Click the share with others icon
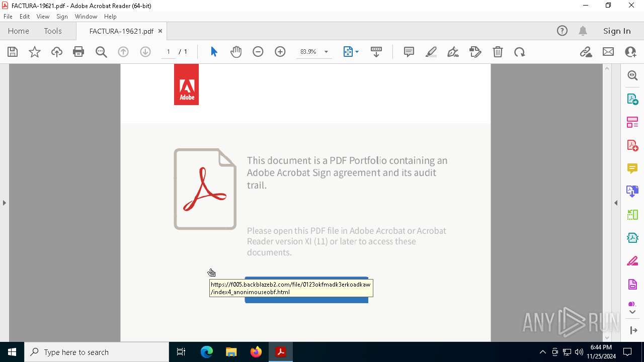This screenshot has height=362, width=644. pyautogui.click(x=630, y=52)
